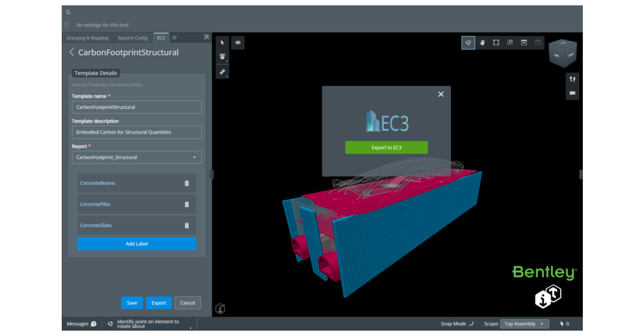Click the Export to EC3 button

point(386,147)
